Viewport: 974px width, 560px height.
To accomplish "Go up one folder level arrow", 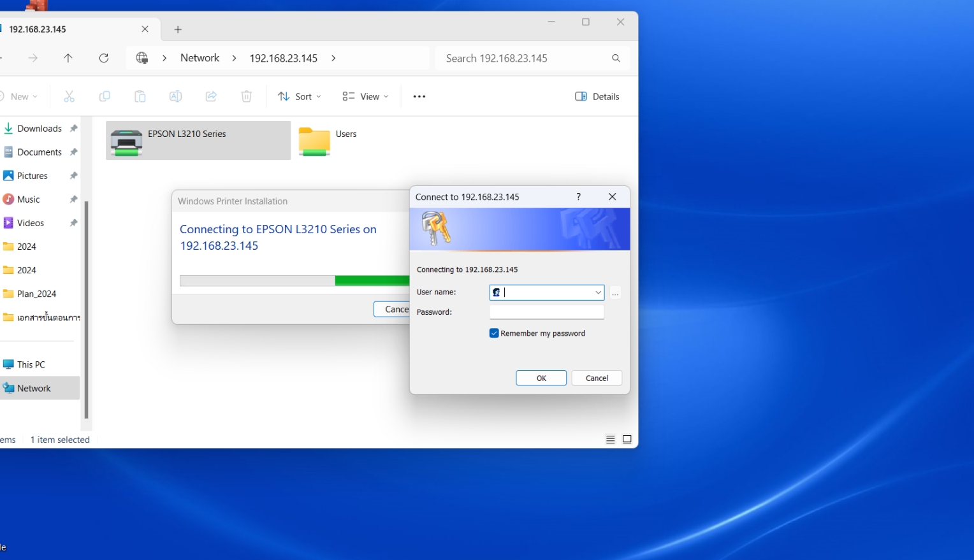I will (x=68, y=58).
